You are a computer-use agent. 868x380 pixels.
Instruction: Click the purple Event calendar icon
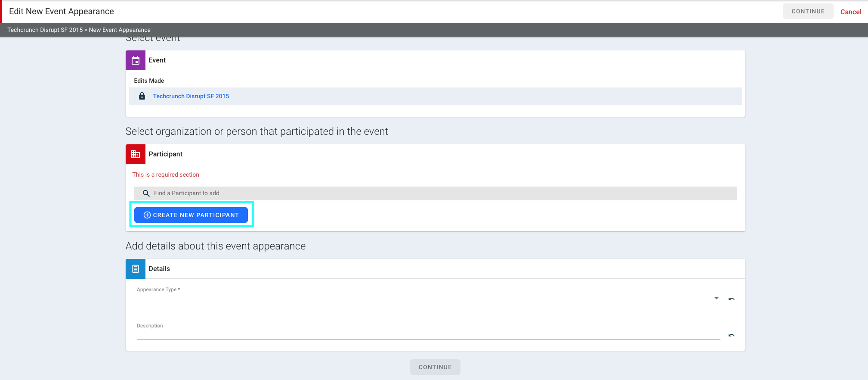pyautogui.click(x=136, y=60)
